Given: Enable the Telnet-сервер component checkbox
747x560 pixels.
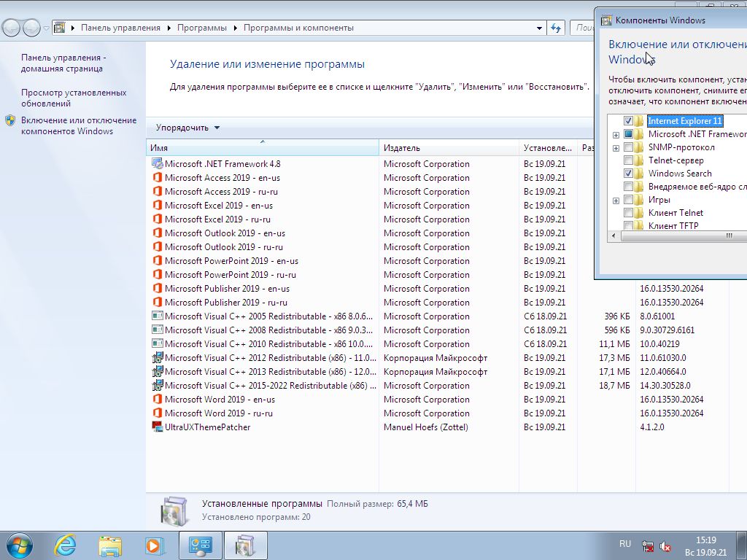Looking at the screenshot, I should coord(628,160).
